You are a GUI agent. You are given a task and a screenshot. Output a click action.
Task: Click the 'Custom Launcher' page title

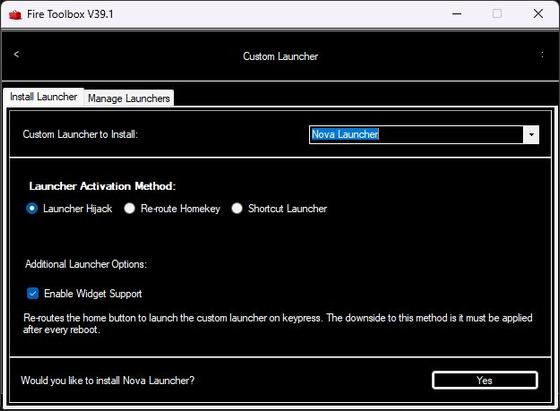tap(280, 56)
